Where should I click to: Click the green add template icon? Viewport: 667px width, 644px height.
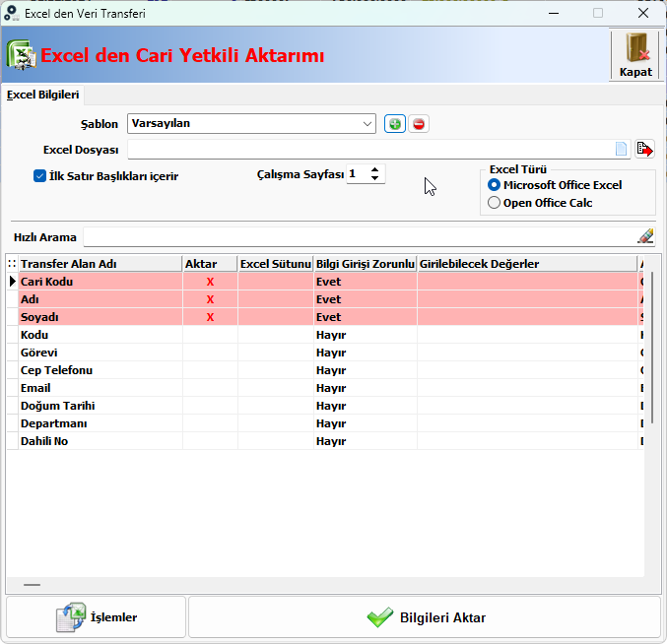click(395, 124)
